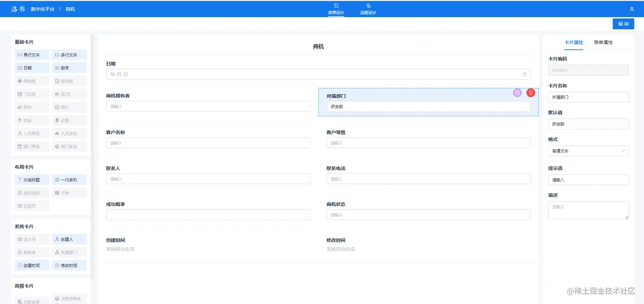Select the 位置 location card
This screenshot has height=304, width=644.
point(69,120)
